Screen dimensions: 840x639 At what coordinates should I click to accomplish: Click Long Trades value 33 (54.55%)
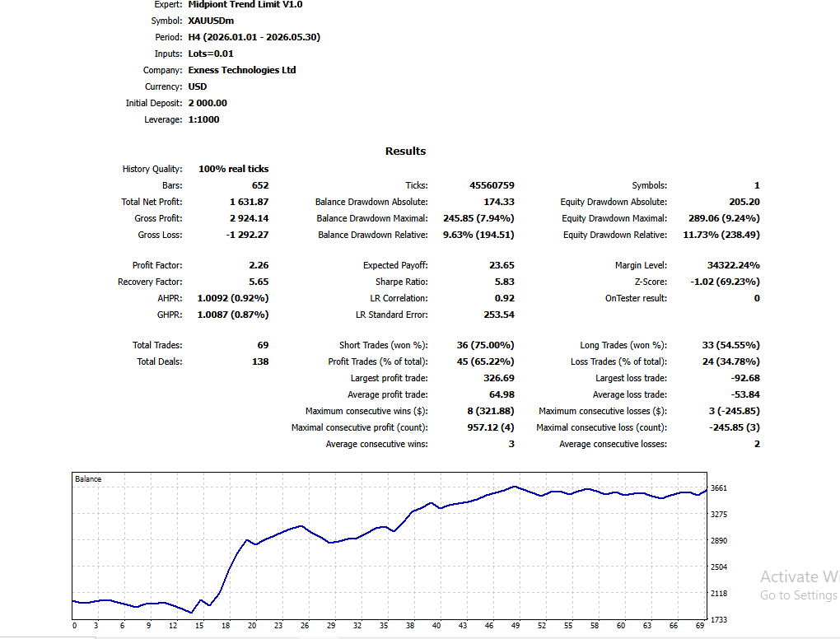(x=730, y=346)
